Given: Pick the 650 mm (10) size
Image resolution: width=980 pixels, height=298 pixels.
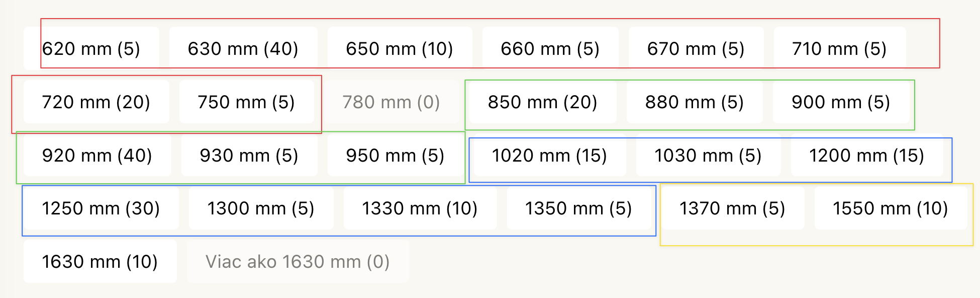Looking at the screenshot, I should coord(400,49).
